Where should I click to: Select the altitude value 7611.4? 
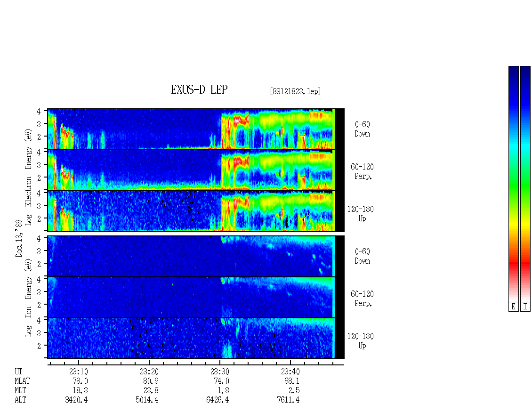click(288, 400)
